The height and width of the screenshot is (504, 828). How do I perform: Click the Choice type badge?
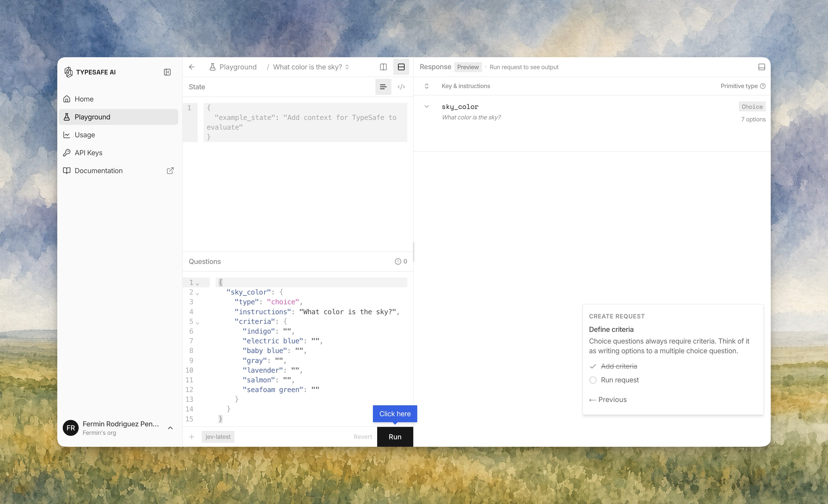point(752,106)
